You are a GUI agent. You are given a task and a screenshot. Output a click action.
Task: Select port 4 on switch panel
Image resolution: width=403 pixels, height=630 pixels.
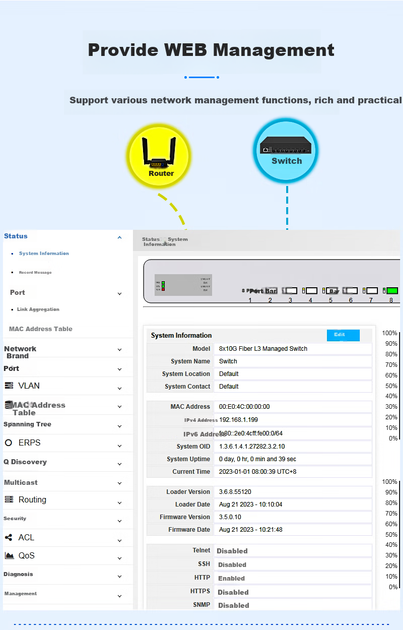pyautogui.click(x=310, y=290)
